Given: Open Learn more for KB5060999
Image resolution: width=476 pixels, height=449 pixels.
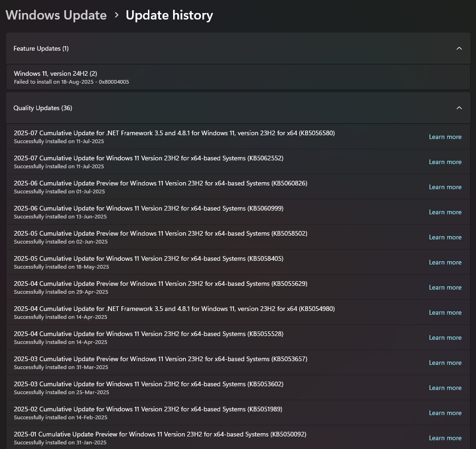Looking at the screenshot, I should pyautogui.click(x=445, y=212).
